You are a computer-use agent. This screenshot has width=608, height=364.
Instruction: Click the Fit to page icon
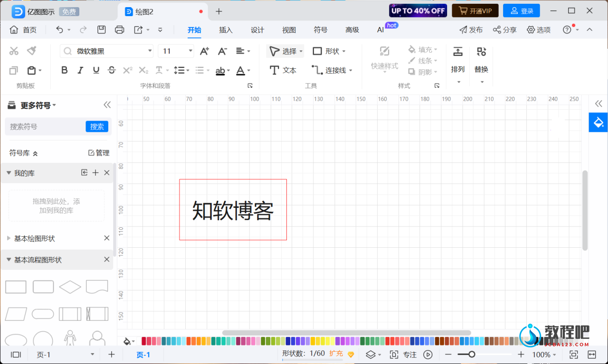coord(573,355)
